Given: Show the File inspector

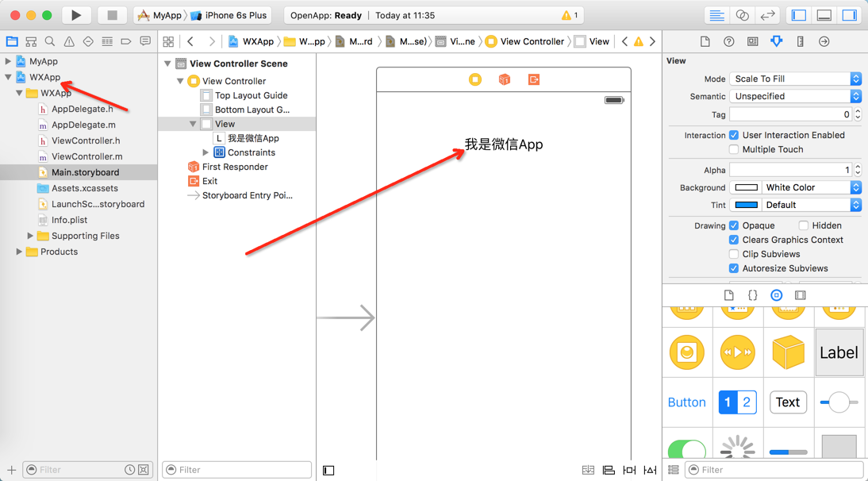Looking at the screenshot, I should (x=705, y=41).
